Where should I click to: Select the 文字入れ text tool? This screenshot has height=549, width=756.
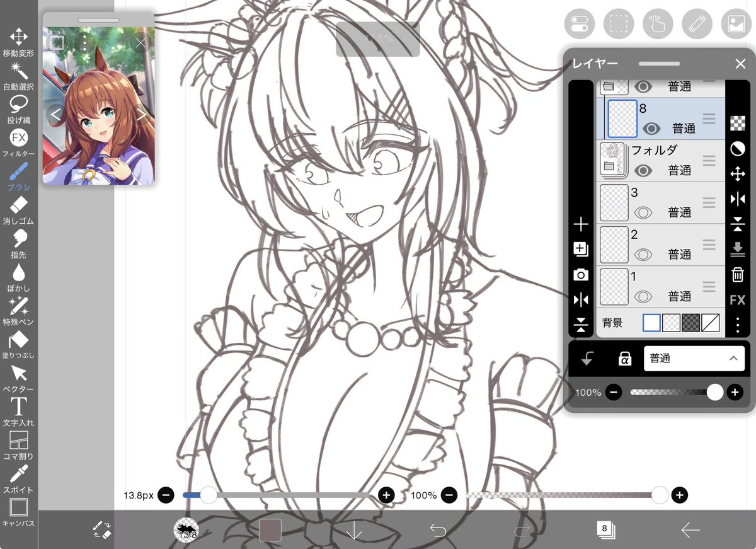pyautogui.click(x=18, y=411)
